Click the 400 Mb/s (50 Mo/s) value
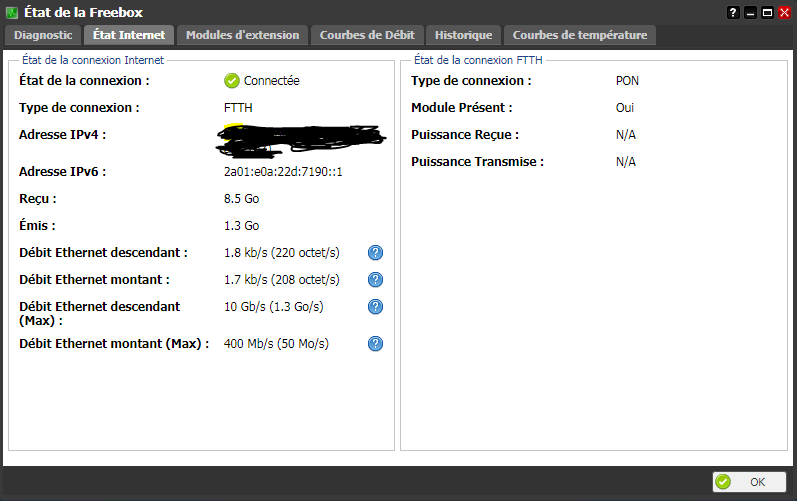The image size is (797, 501). click(x=276, y=343)
